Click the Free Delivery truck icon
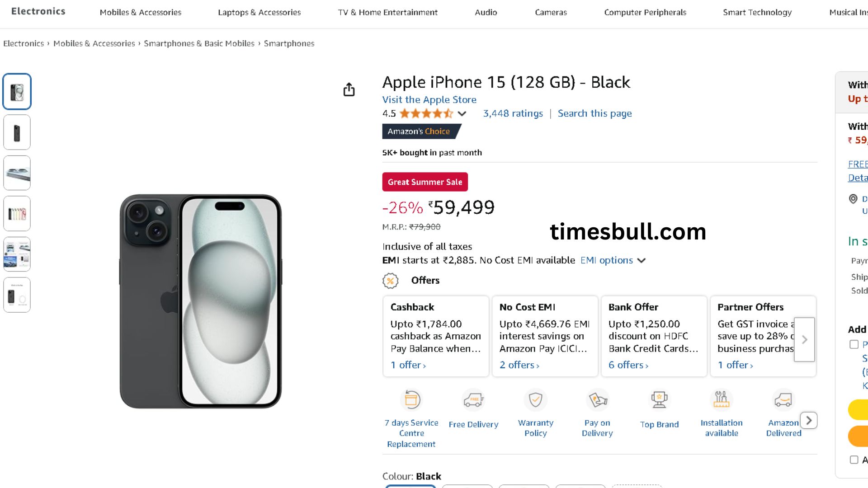Image resolution: width=868 pixels, height=488 pixels. [473, 400]
